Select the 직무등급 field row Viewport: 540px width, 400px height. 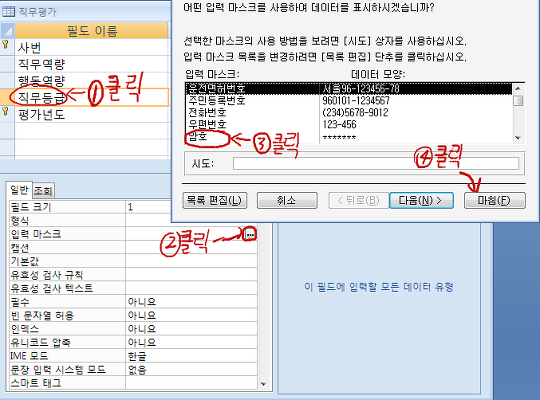pyautogui.click(x=92, y=98)
